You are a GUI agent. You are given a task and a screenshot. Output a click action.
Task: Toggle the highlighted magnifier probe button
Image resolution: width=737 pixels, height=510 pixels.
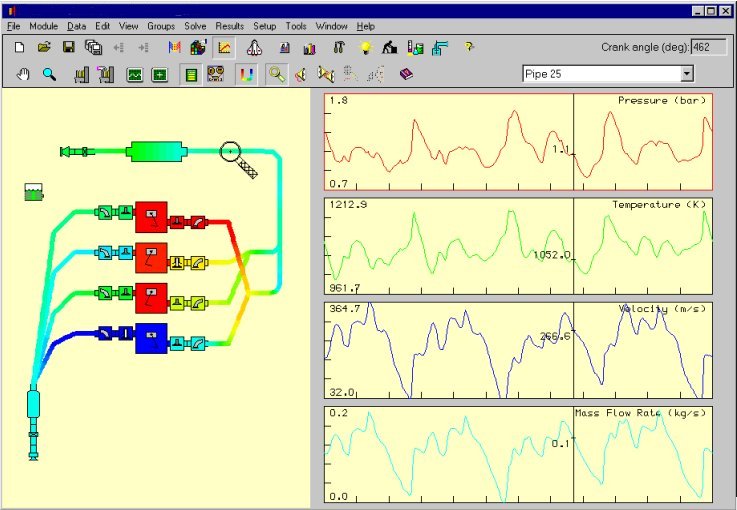275,74
